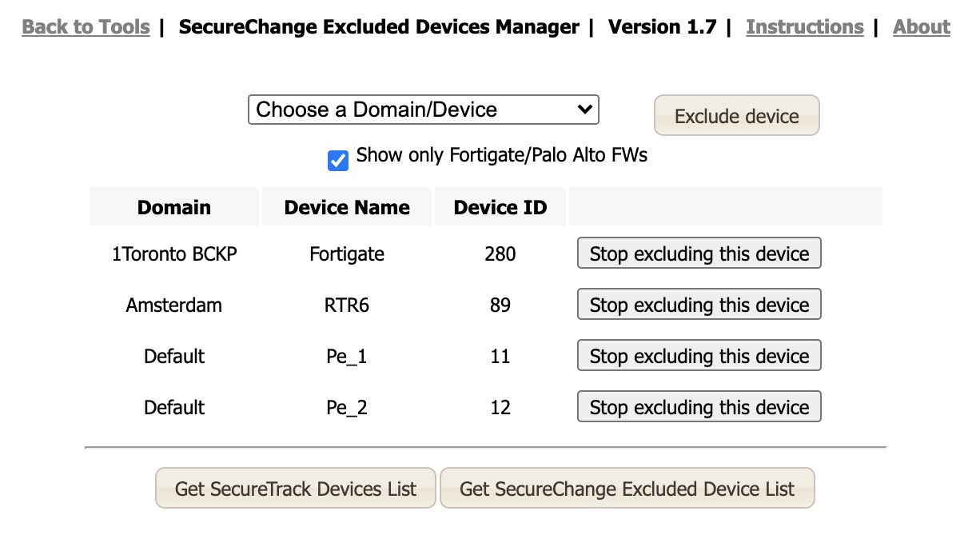Open the Back to Tools link
Screen dimensions: 980x539
click(x=86, y=26)
